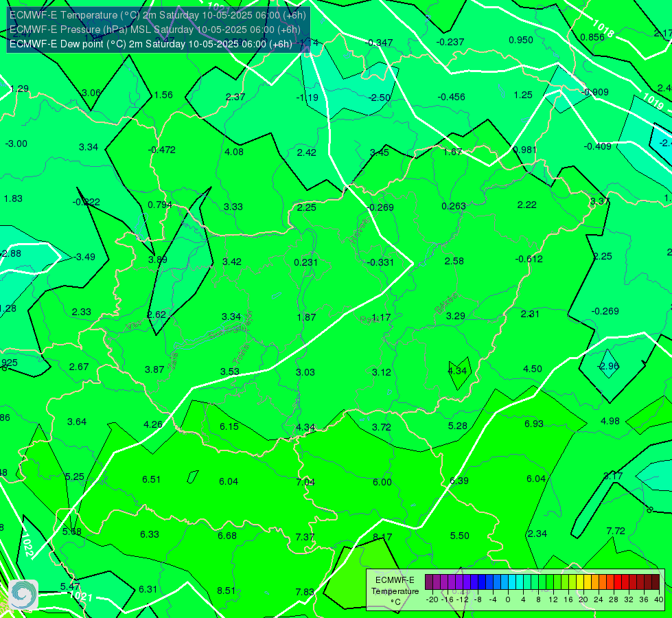Click the Békés county label
Viewport: 672px width, 618px height.
pyautogui.click(x=446, y=304)
